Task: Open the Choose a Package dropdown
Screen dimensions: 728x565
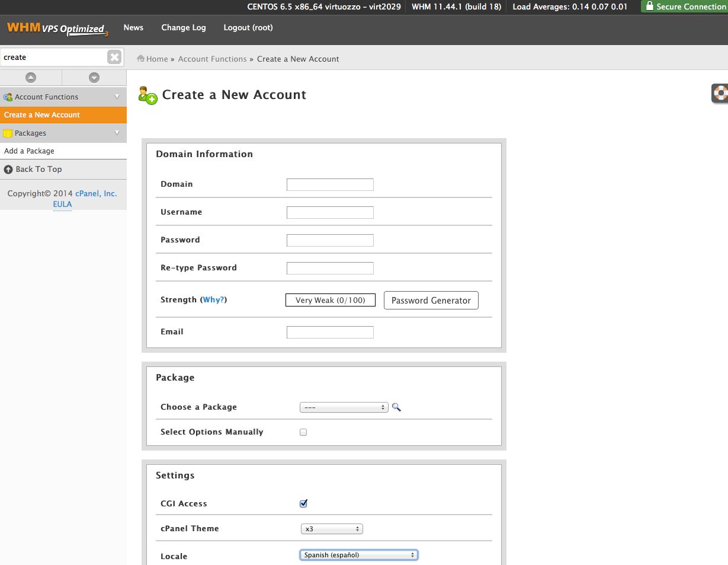Action: [344, 407]
